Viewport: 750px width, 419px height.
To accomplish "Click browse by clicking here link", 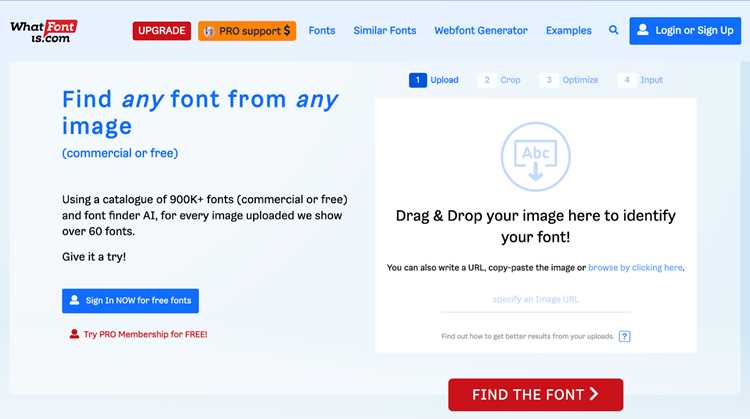I will [x=635, y=267].
